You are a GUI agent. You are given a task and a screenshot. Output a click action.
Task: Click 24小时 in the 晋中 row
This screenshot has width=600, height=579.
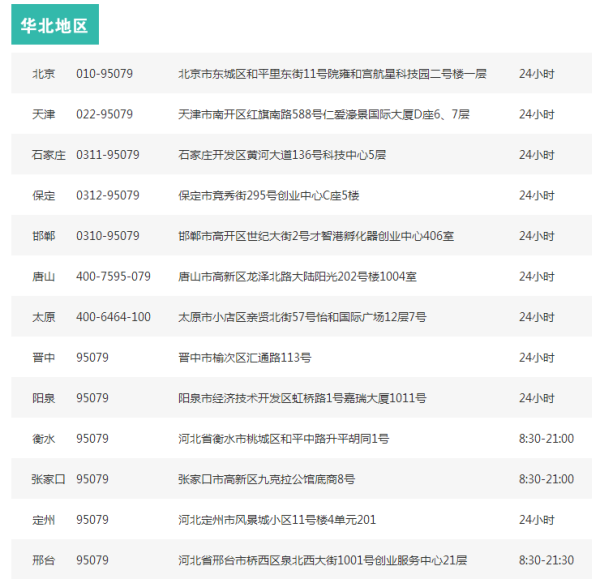point(536,357)
